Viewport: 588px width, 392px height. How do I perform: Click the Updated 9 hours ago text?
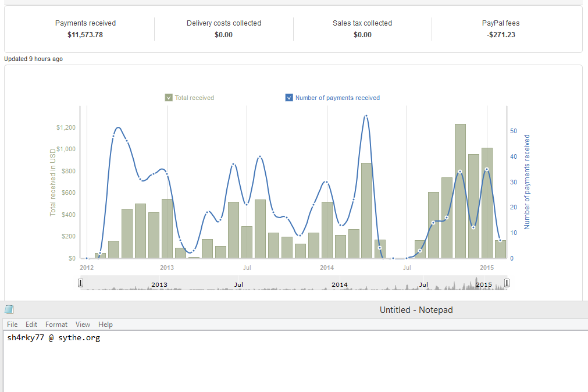[x=33, y=59]
